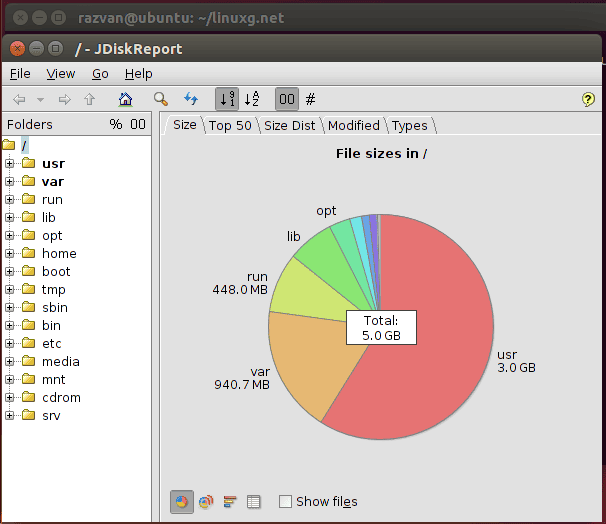The height and width of the screenshot is (524, 606).
Task: Return to the home root folder
Action: pyautogui.click(x=125, y=99)
